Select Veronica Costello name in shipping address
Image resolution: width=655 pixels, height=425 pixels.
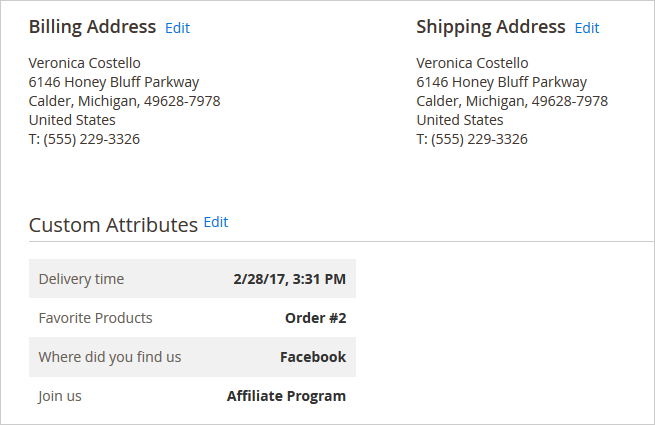click(472, 63)
